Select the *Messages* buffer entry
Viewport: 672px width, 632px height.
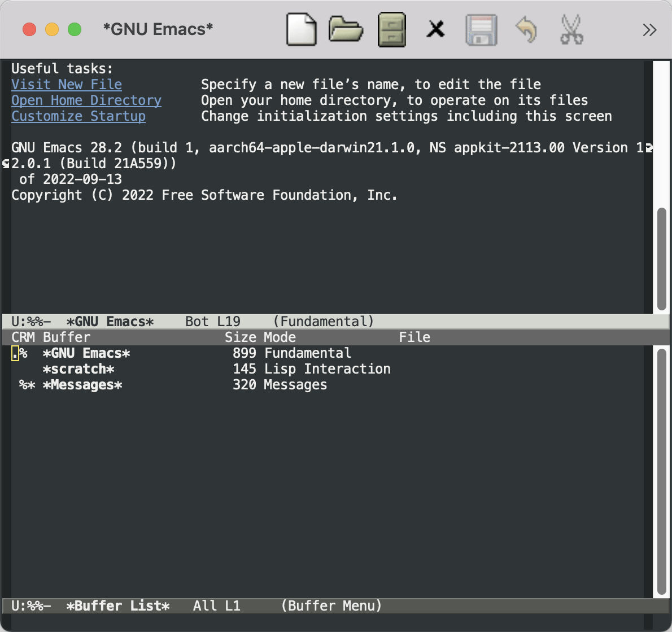pos(82,384)
